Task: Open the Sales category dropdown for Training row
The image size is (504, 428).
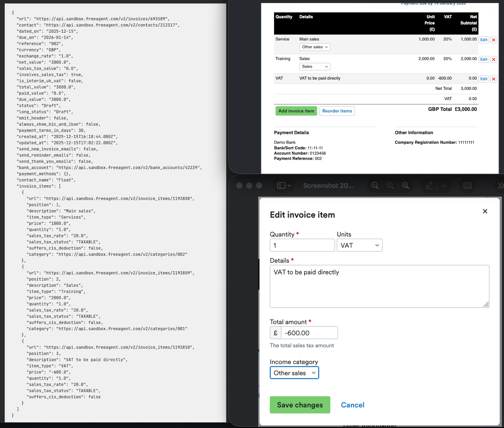Action: tap(314, 66)
